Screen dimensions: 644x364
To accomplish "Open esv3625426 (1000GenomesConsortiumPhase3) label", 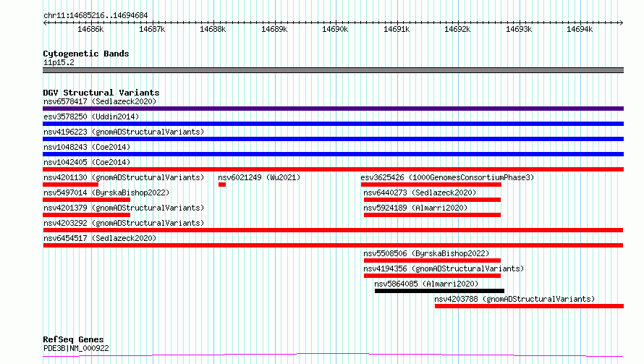I will [447, 177].
